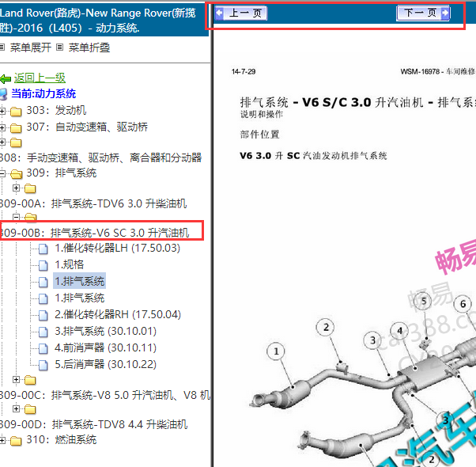Viewport: 476px width, 467px height.
Task: Click document icon of 3.排气系统 (30.10.01)
Action: pyautogui.click(x=43, y=332)
